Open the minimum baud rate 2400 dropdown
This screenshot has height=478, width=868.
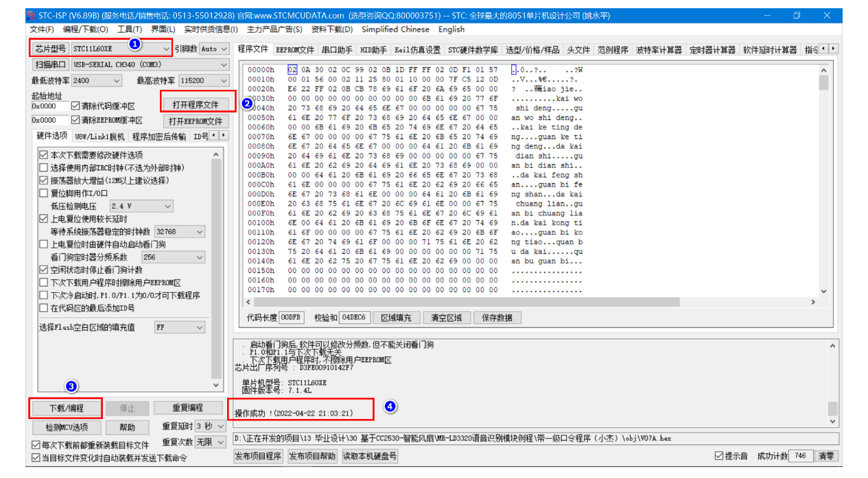tap(116, 81)
